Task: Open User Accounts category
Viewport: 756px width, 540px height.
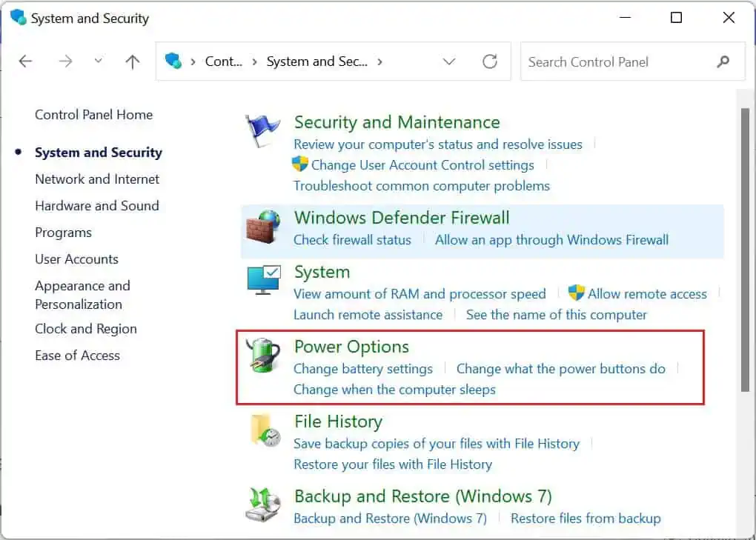Action: [x=76, y=259]
